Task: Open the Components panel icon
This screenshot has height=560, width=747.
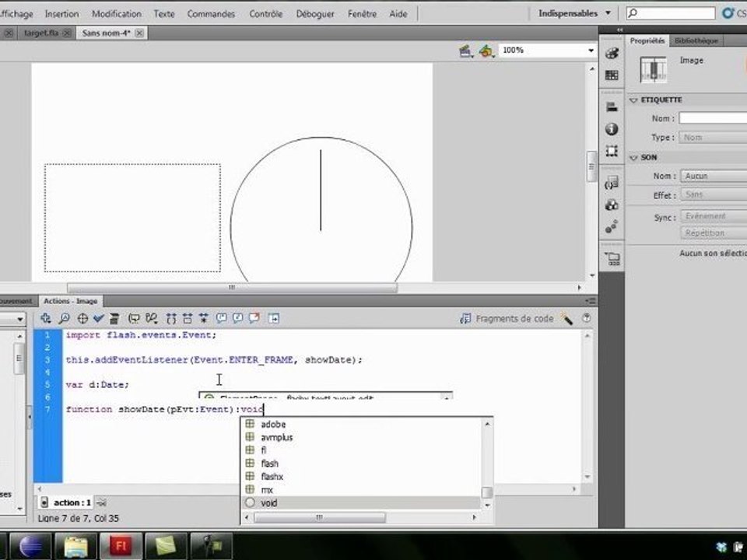Action: point(612,205)
